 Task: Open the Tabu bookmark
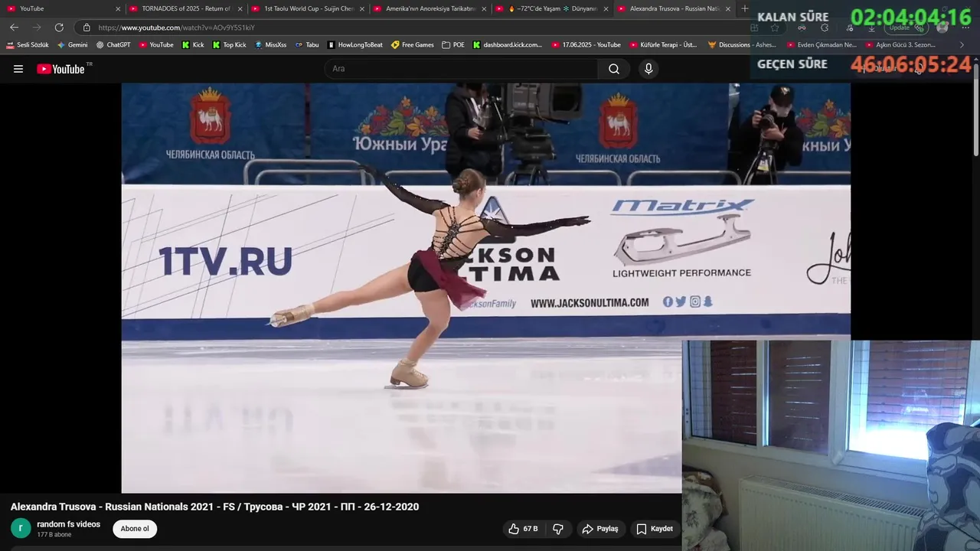(x=307, y=44)
